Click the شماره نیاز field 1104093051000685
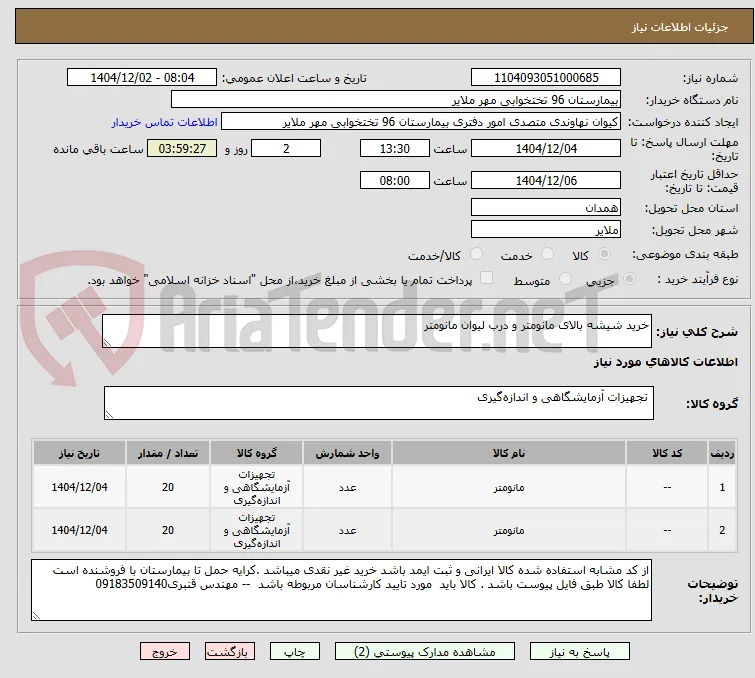 (x=546, y=78)
